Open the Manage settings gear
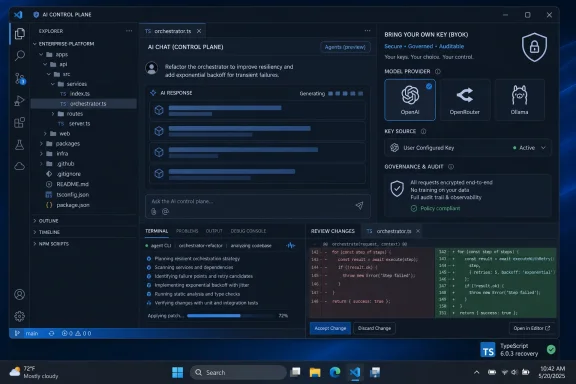 point(20,316)
